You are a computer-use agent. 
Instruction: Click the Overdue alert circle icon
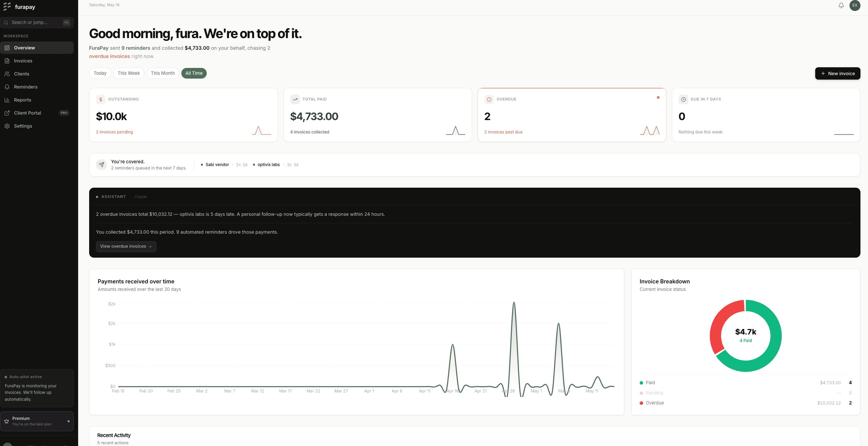tap(489, 99)
